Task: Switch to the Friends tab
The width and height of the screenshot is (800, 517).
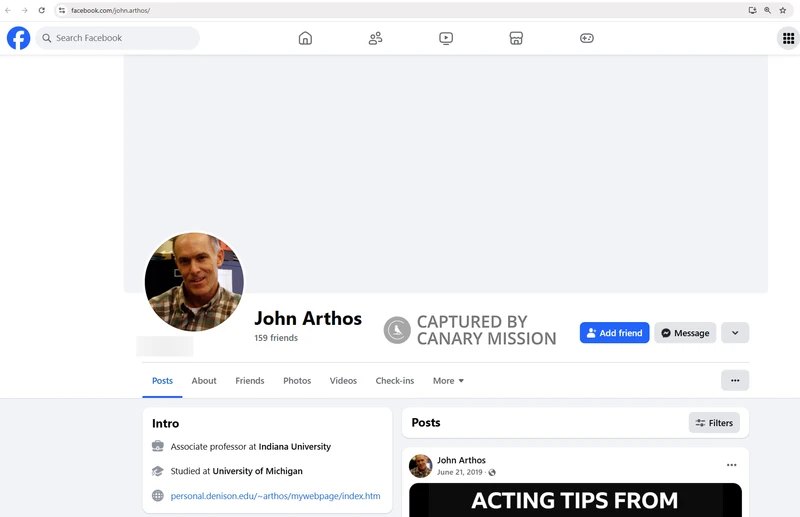Action: click(x=249, y=381)
